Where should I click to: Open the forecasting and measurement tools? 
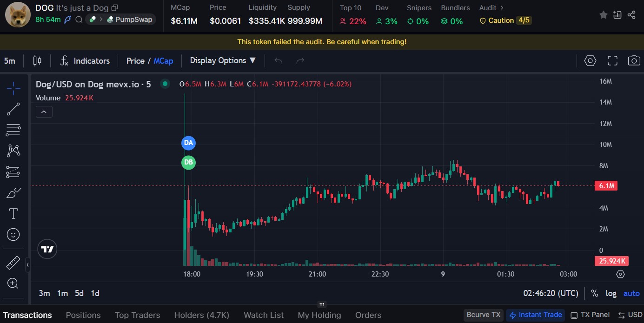(13, 171)
